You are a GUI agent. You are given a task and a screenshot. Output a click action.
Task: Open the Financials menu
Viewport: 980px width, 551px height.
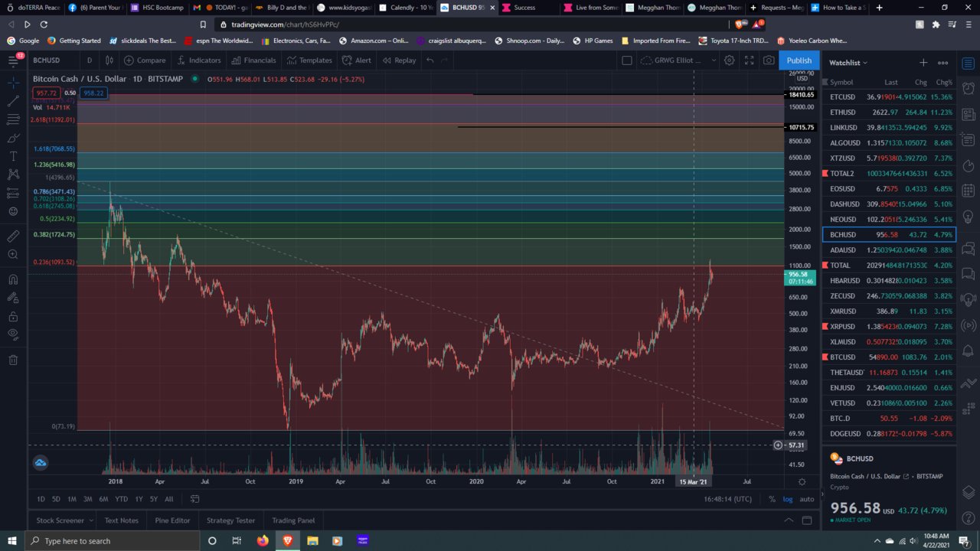(253, 60)
